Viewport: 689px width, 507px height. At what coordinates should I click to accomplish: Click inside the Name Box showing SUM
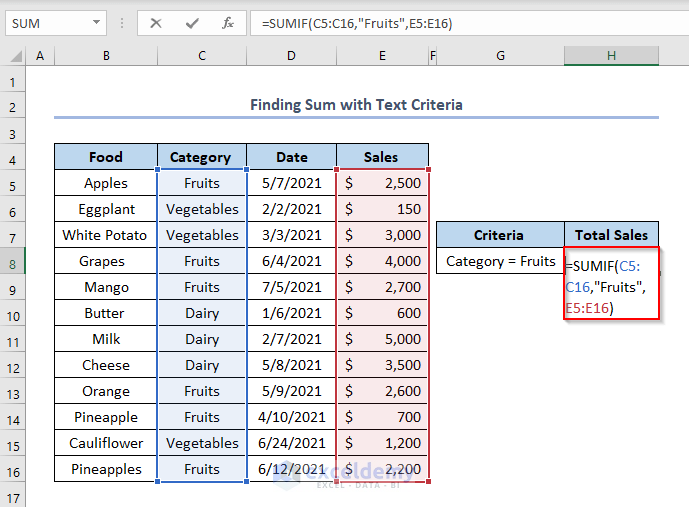pos(45,23)
